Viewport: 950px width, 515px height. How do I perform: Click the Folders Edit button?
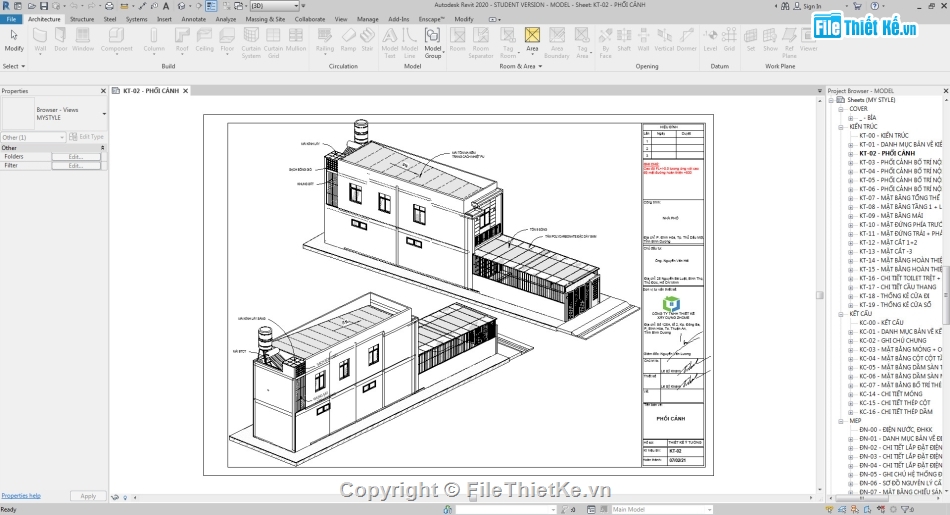[x=76, y=156]
